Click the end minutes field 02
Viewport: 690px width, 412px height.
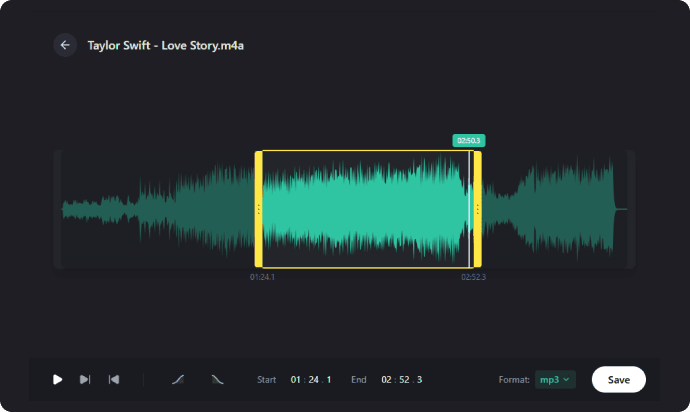pos(386,379)
